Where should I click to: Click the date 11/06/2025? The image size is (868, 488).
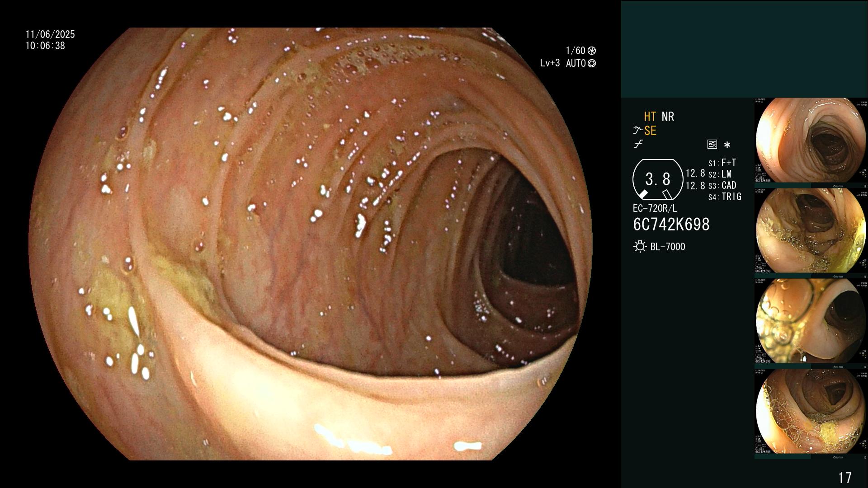tap(50, 34)
